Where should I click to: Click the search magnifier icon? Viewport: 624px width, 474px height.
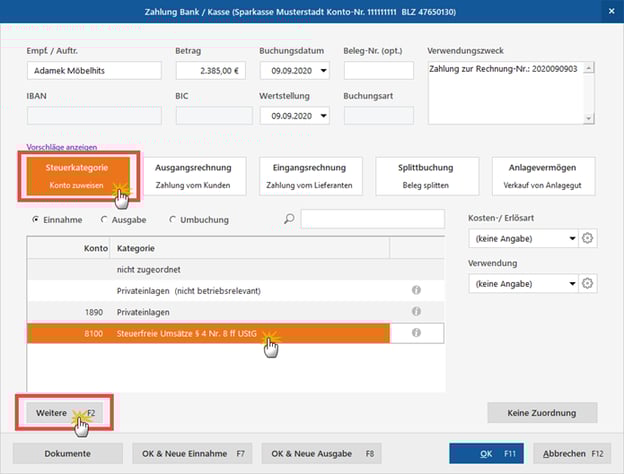[289, 220]
